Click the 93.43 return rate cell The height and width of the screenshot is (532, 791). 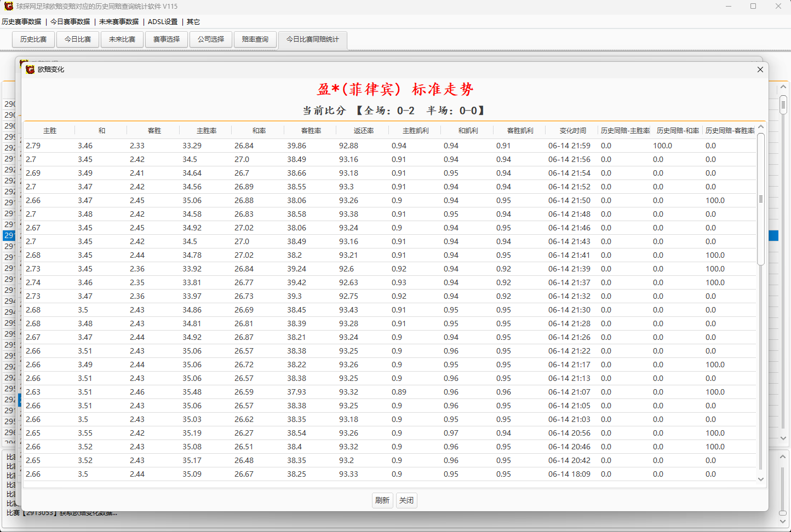[349, 310]
